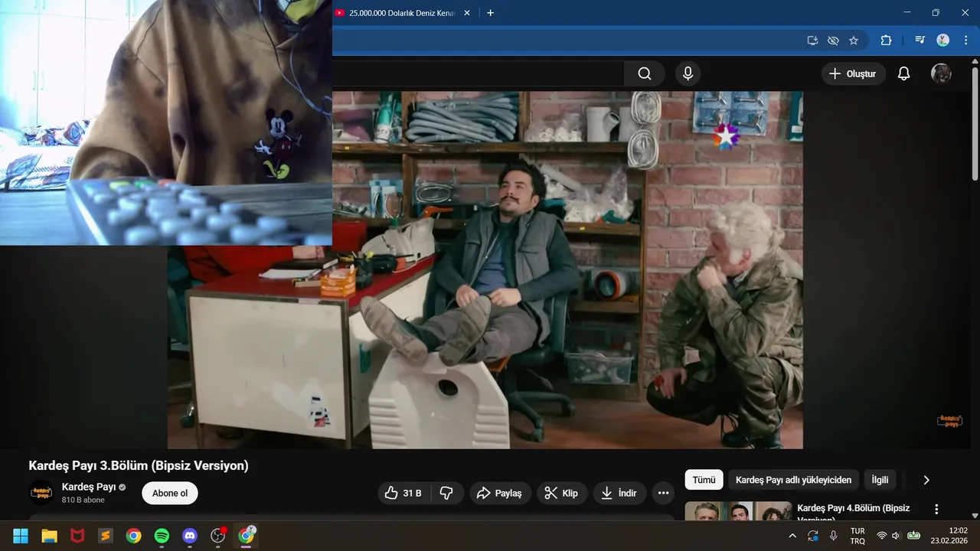Open the Kardeş Payı channel name link

coord(89,487)
